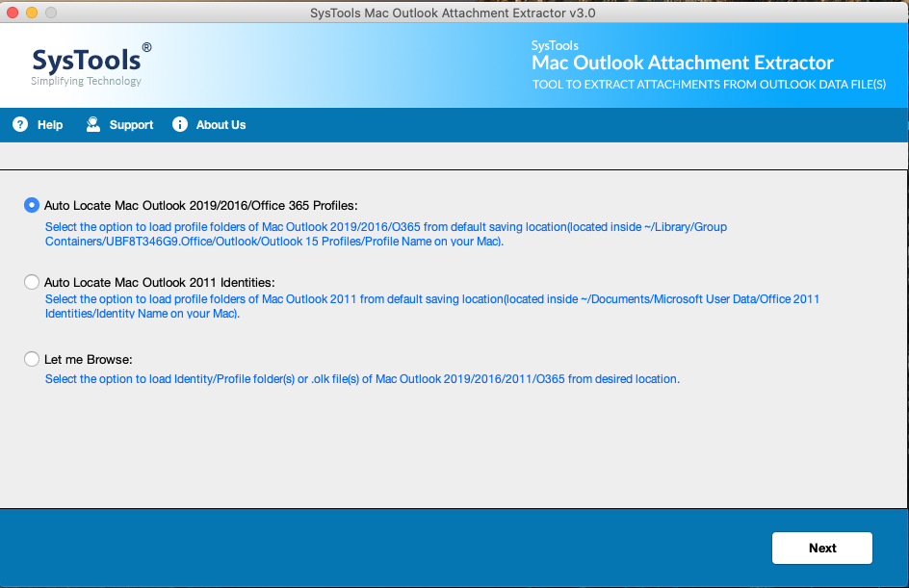The width and height of the screenshot is (909, 588).
Task: Close the window with the red button
Action: coord(13,13)
